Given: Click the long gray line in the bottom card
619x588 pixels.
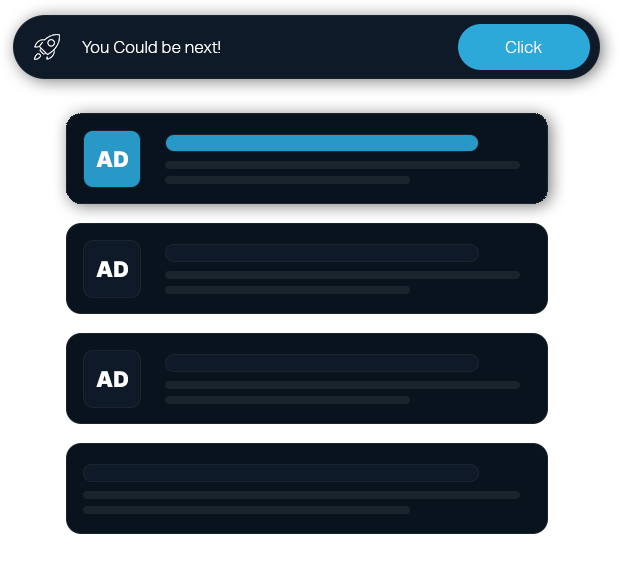Looking at the screenshot, I should [x=301, y=495].
